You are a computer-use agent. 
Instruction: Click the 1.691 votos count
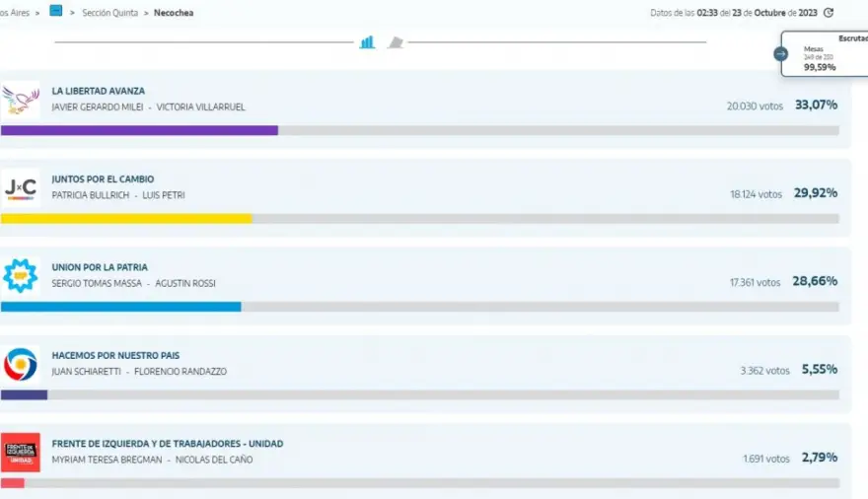tap(766, 459)
